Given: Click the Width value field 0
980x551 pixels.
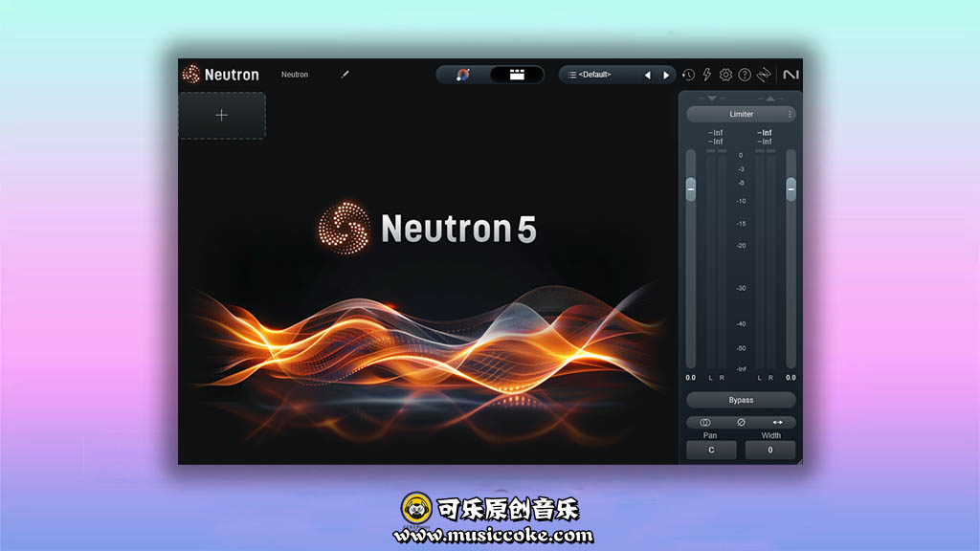Looking at the screenshot, I should click(770, 450).
